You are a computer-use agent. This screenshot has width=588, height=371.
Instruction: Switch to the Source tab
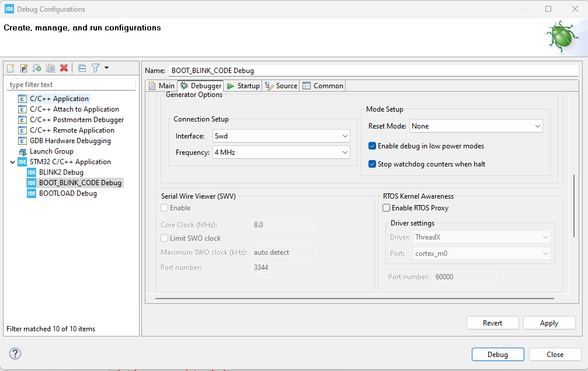[281, 86]
